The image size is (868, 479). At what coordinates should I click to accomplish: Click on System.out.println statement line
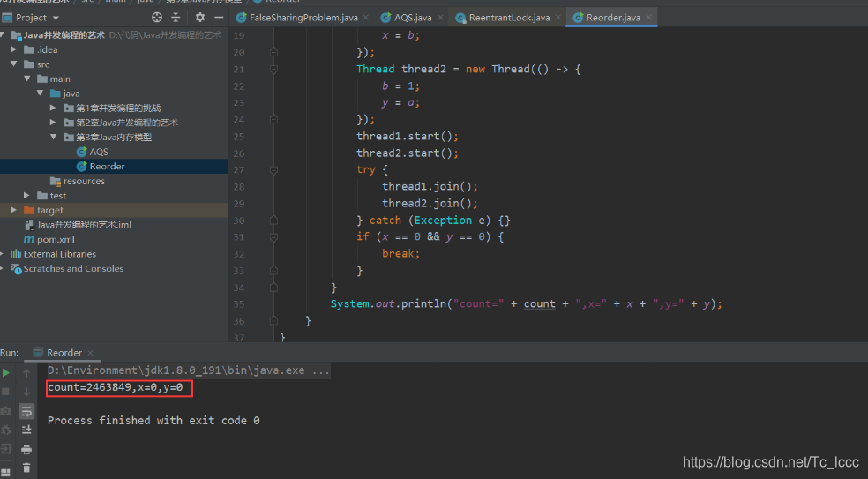pyautogui.click(x=527, y=304)
